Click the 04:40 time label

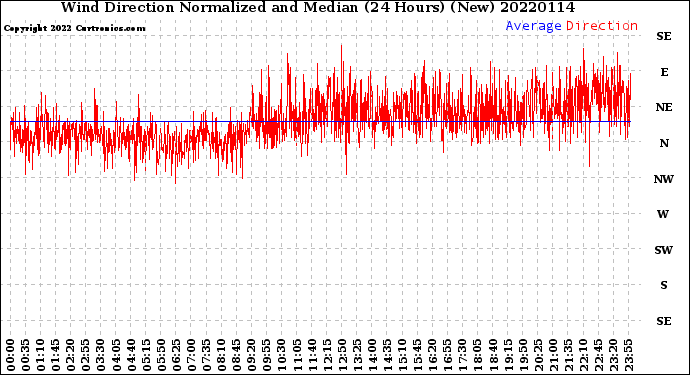tap(131, 355)
